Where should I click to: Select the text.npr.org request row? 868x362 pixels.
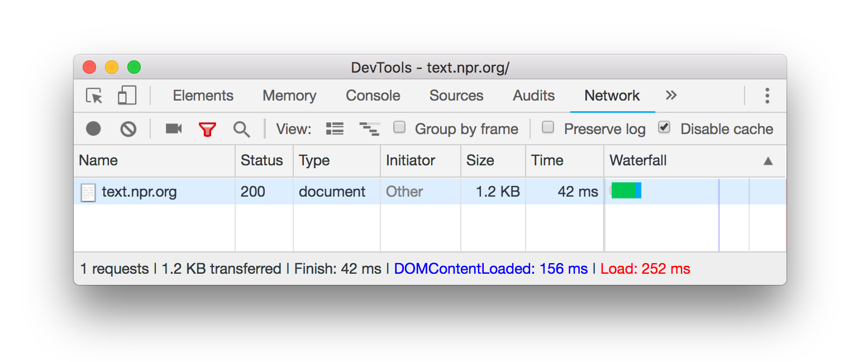(430, 192)
